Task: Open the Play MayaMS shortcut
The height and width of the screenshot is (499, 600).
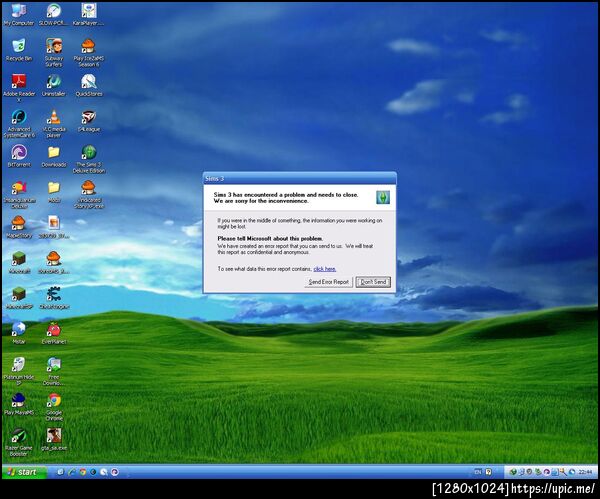Action: [18, 404]
